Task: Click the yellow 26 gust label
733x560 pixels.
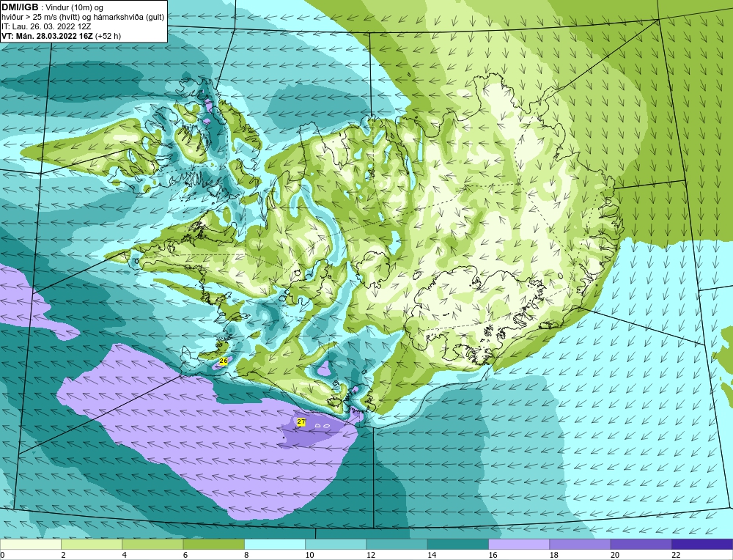Action: (224, 361)
